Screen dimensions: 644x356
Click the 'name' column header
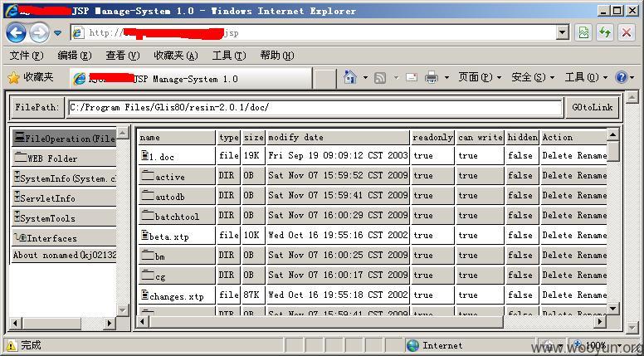point(177,138)
